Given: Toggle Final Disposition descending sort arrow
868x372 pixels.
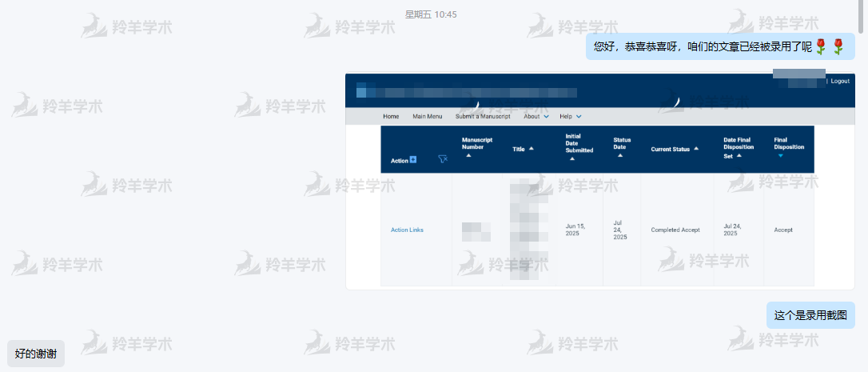Looking at the screenshot, I should pos(780,156).
